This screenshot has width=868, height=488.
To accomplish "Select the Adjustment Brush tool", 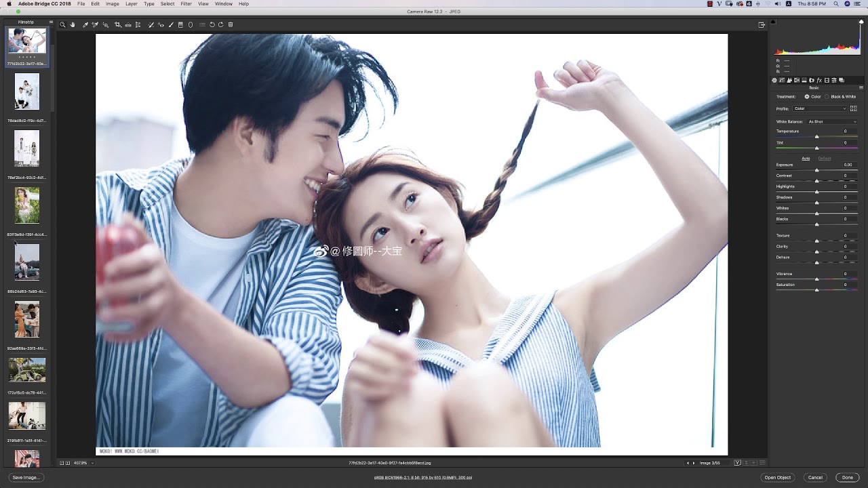I will (171, 24).
